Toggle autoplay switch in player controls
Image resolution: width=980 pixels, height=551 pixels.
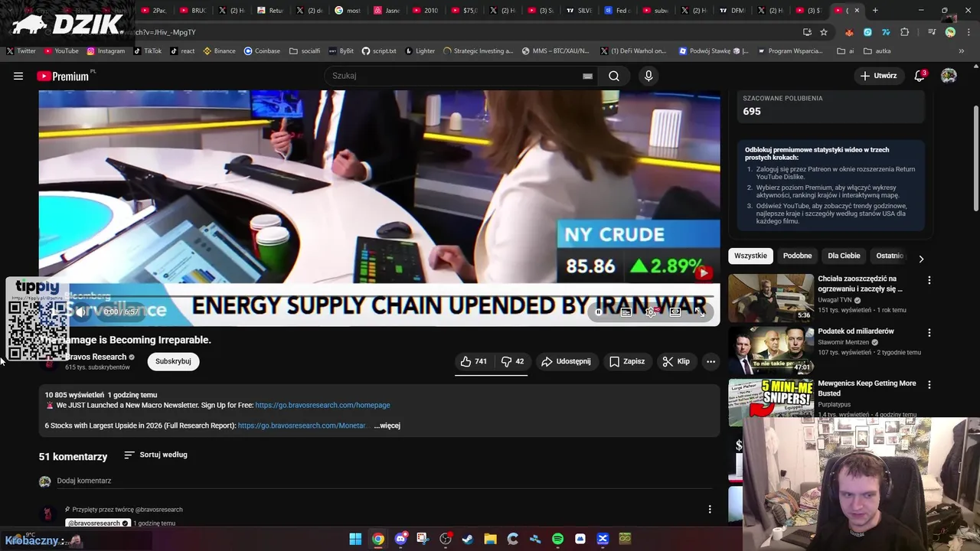[599, 312]
